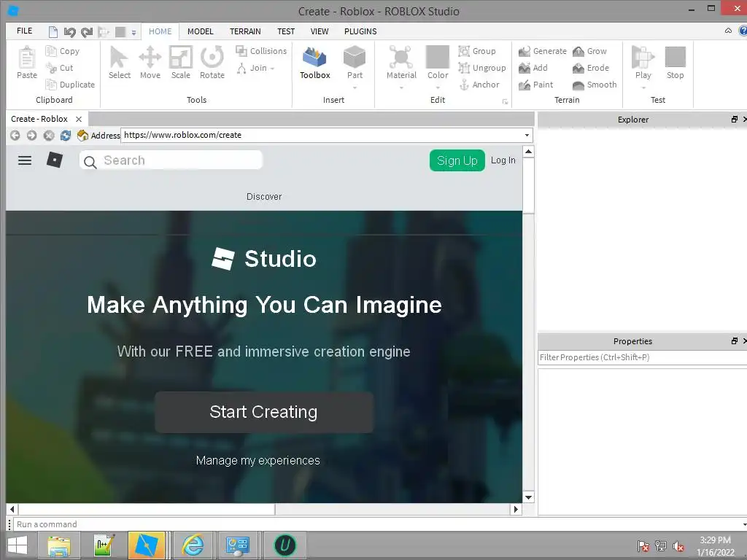
Task: Click the Redo arrow in quick access toolbar
Action: click(86, 32)
